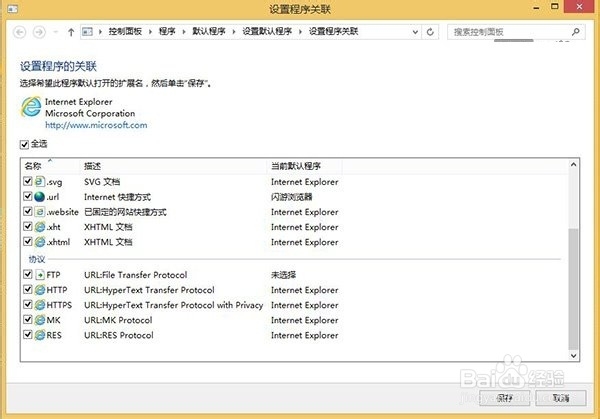Click the forward navigation arrow

[x=39, y=32]
